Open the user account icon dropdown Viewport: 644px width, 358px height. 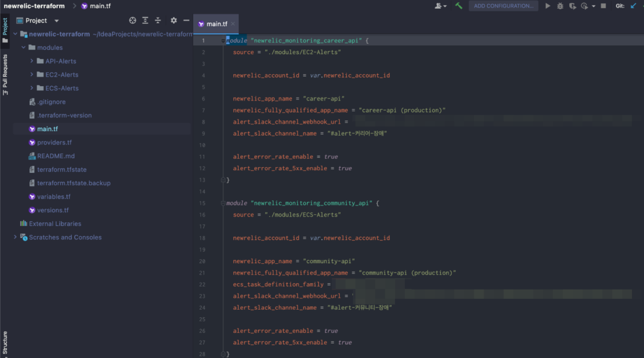(440, 6)
